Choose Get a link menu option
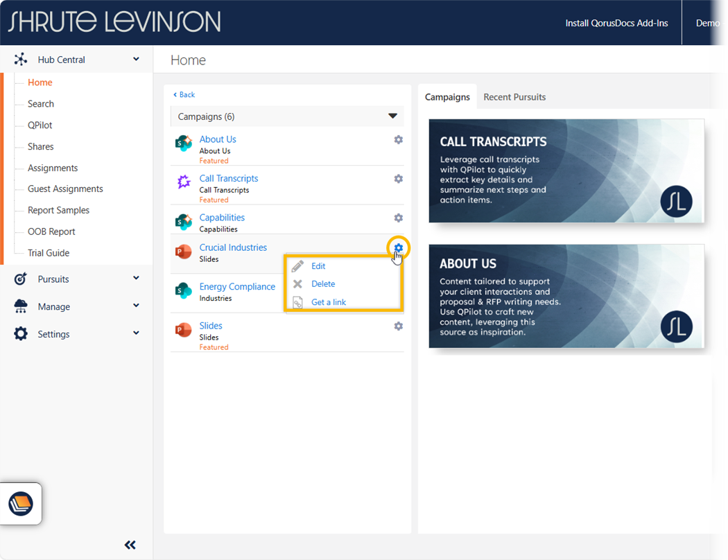 click(328, 302)
